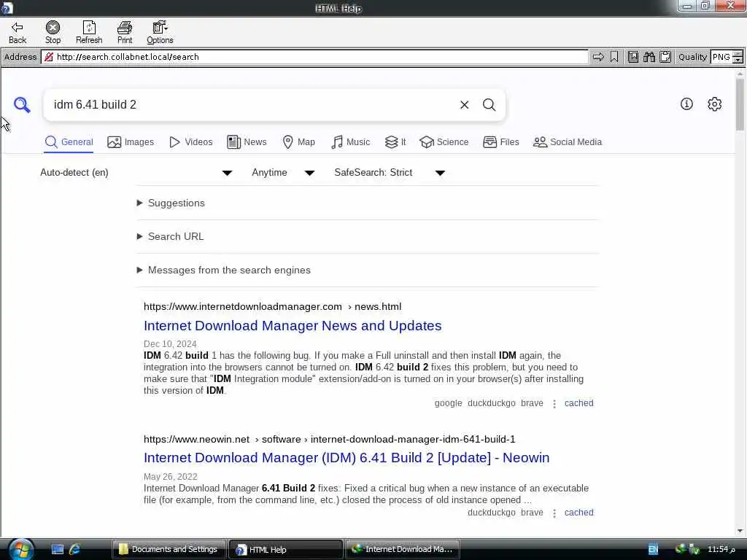The height and width of the screenshot is (560, 747).
Task: Click the clipboard icon next to Quality
Action: click(x=665, y=57)
